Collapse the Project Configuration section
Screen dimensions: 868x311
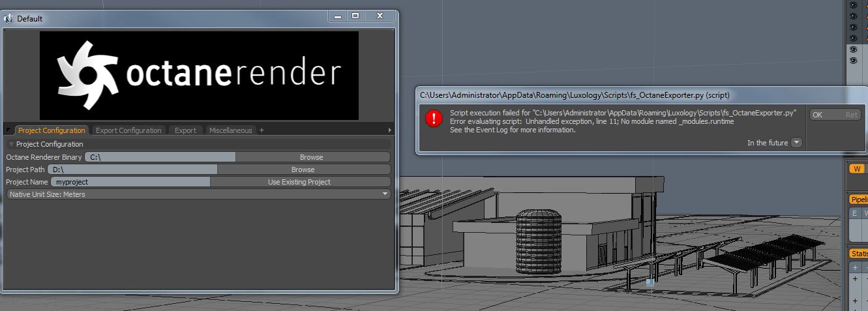point(11,144)
